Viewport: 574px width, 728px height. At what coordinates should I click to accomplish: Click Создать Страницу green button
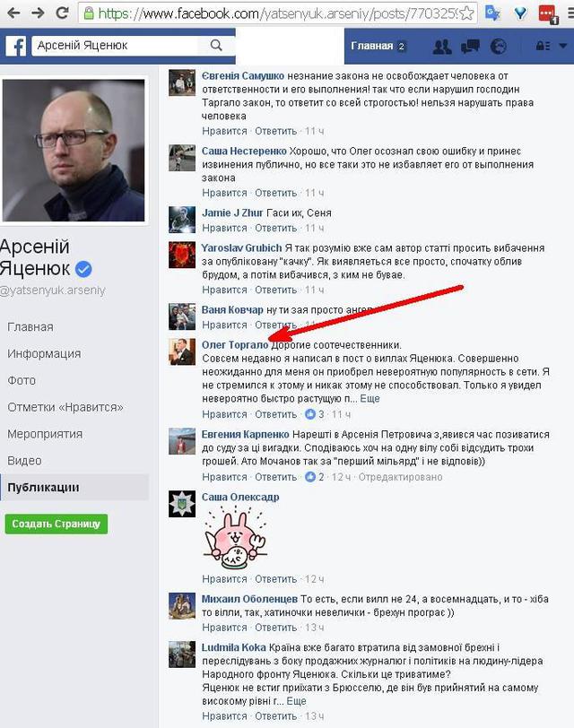click(x=57, y=524)
